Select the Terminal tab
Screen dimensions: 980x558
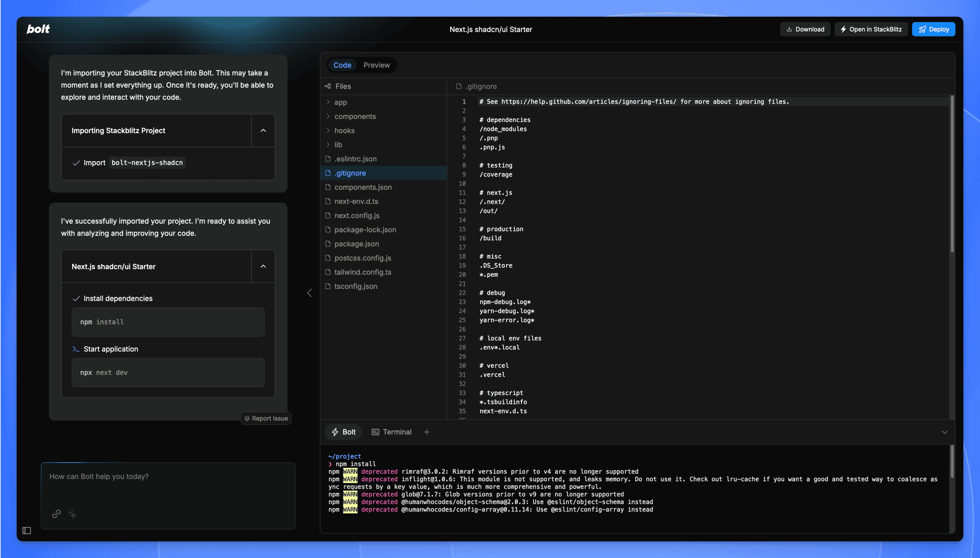click(x=392, y=432)
